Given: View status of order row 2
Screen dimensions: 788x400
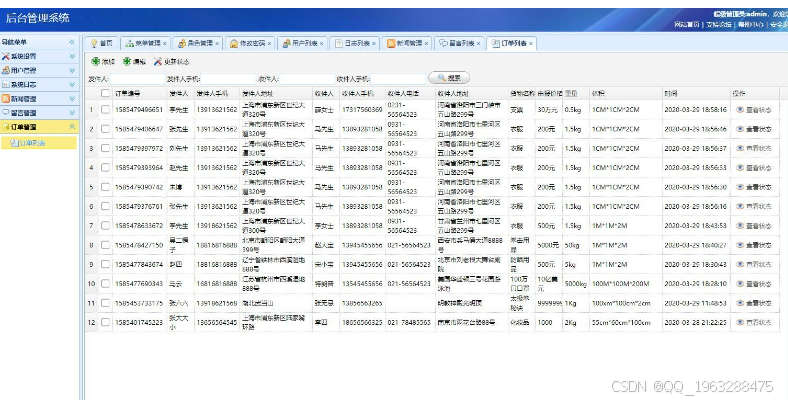Looking at the screenshot, I should pos(753,129).
